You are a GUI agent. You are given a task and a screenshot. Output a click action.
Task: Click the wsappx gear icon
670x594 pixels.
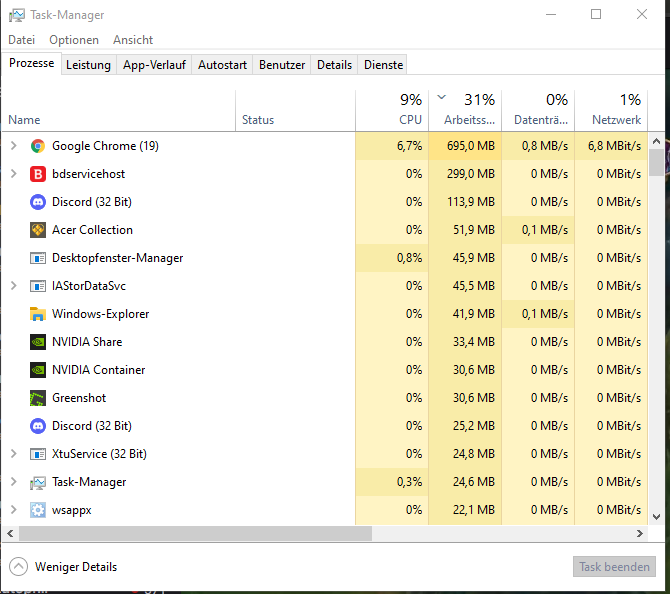pyautogui.click(x=38, y=510)
